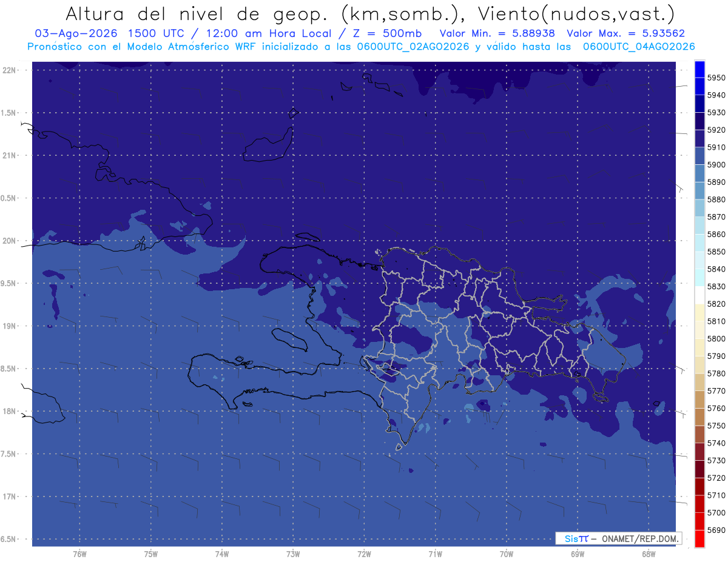Click the 17N latitude label
This screenshot has height=562, width=728.
pyautogui.click(x=10, y=497)
